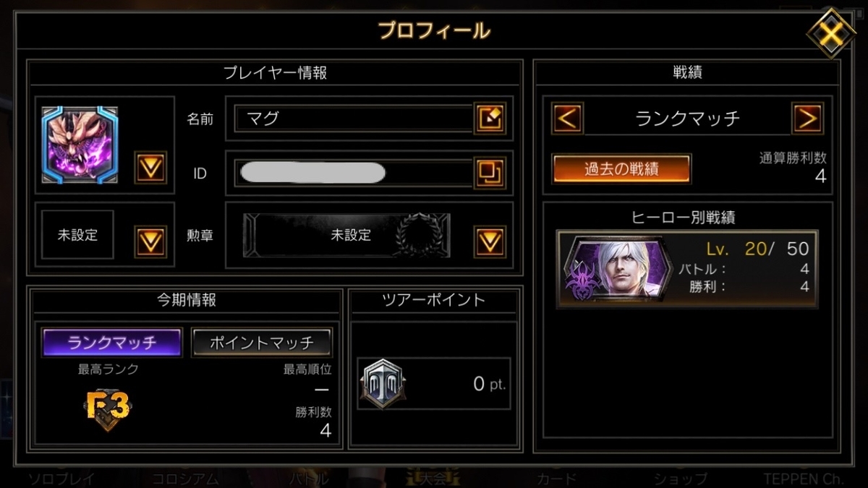This screenshot has width=868, height=488.
Task: Open the avatar icon selection dropdown
Action: click(150, 168)
